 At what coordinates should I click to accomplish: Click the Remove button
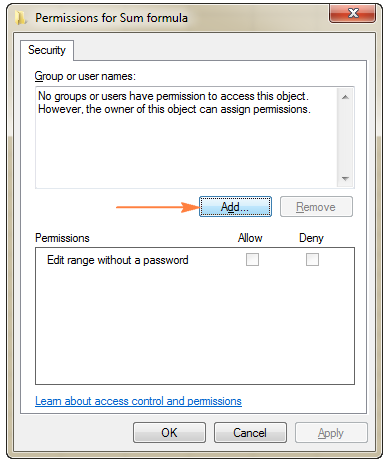(x=316, y=207)
